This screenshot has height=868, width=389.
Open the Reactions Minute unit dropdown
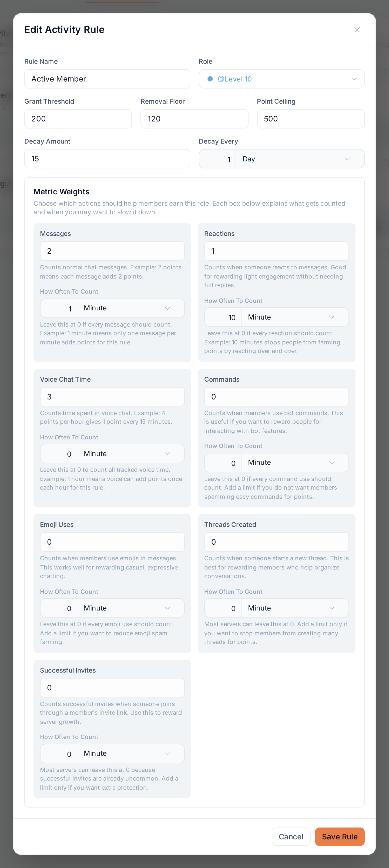[x=295, y=317]
